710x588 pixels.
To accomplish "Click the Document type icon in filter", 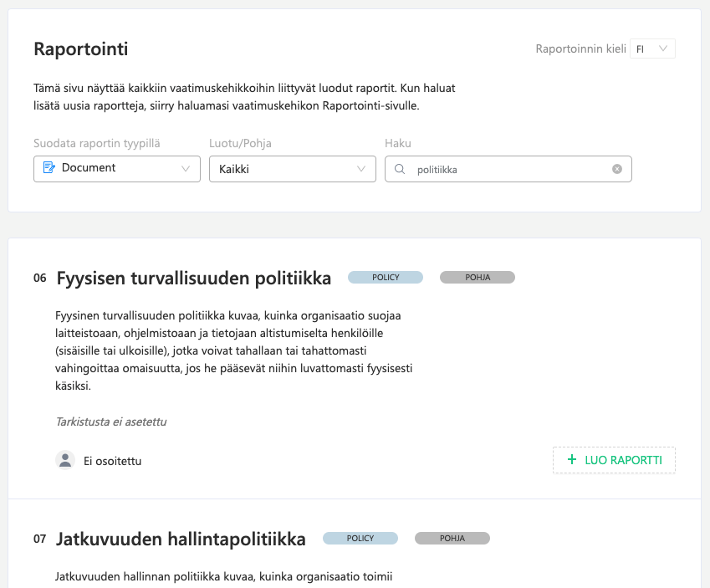I will (49, 167).
